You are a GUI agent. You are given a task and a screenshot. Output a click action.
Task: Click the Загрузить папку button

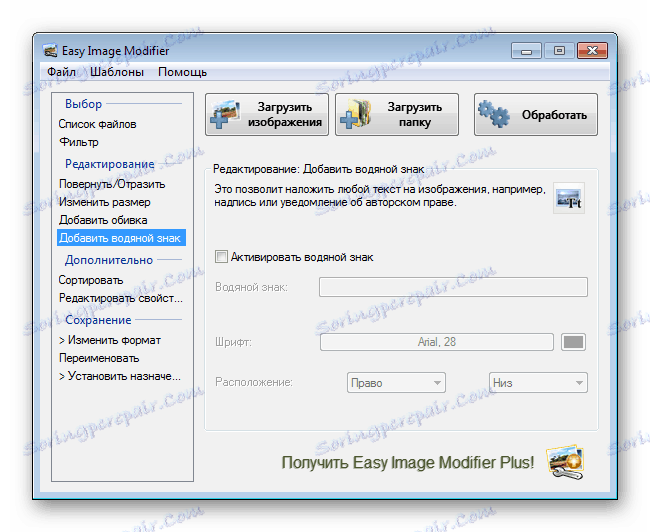coord(397,114)
